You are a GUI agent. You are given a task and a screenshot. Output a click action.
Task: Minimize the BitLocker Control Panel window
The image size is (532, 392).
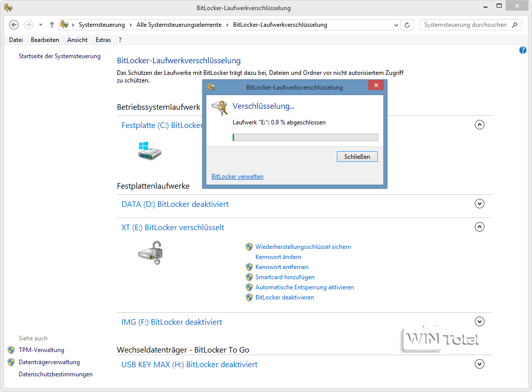pyautogui.click(x=485, y=7)
